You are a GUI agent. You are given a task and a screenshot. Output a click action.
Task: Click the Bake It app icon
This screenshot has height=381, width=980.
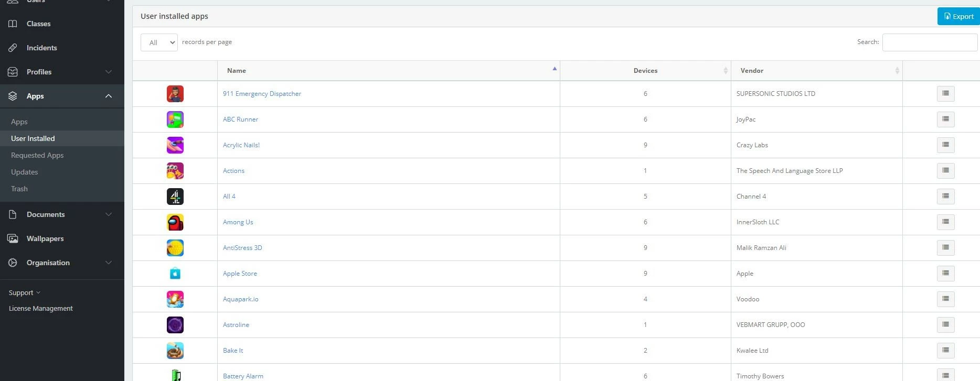click(x=175, y=351)
